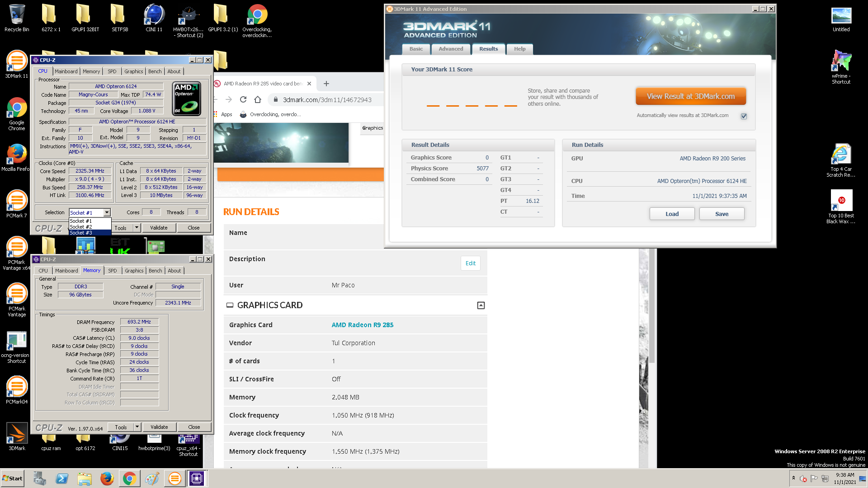The image size is (868, 488).
Task: Click the Start button
Action: pyautogui.click(x=12, y=479)
